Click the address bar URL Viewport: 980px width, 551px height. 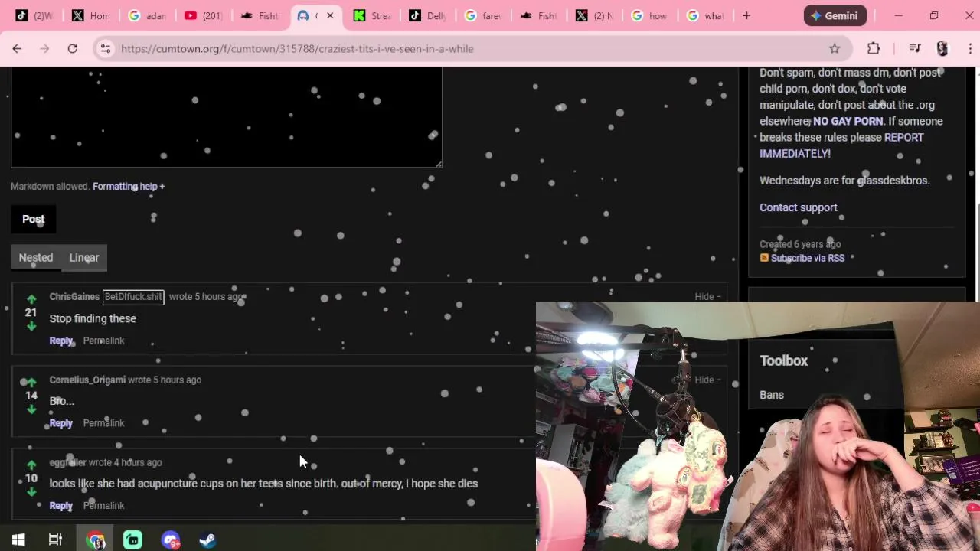(x=297, y=48)
